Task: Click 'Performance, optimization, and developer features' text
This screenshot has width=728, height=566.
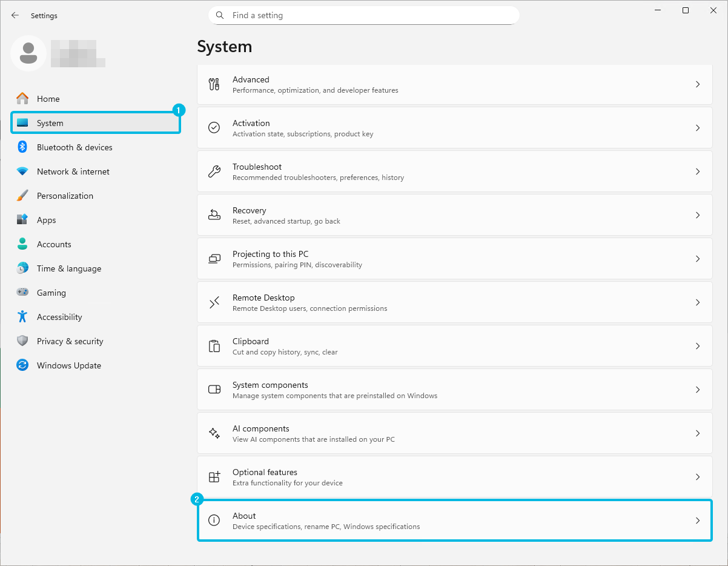Action: (316, 90)
